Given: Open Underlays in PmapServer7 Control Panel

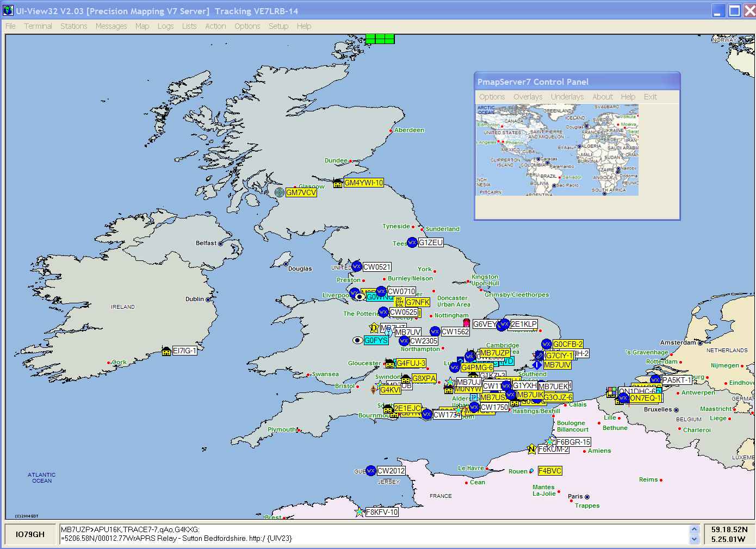Looking at the screenshot, I should click(567, 97).
